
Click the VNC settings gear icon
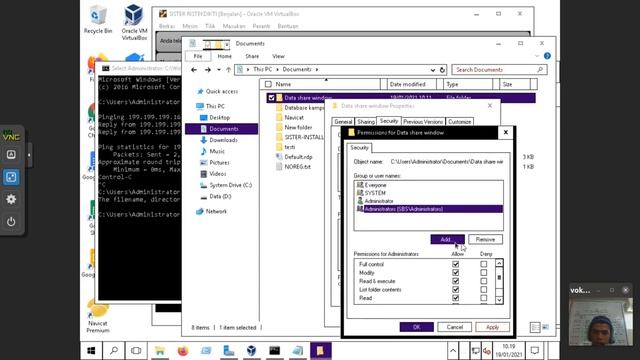tap(11, 199)
